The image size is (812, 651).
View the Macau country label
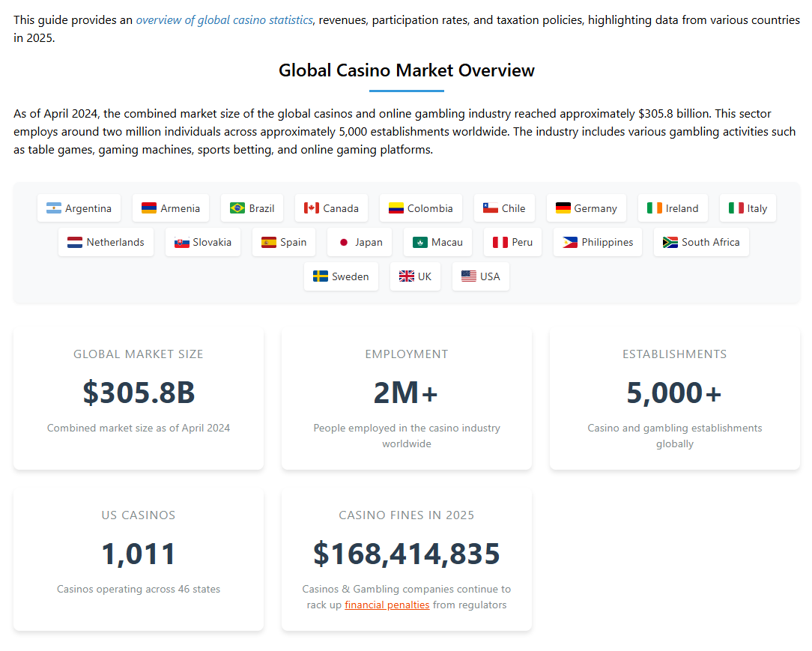pos(447,243)
